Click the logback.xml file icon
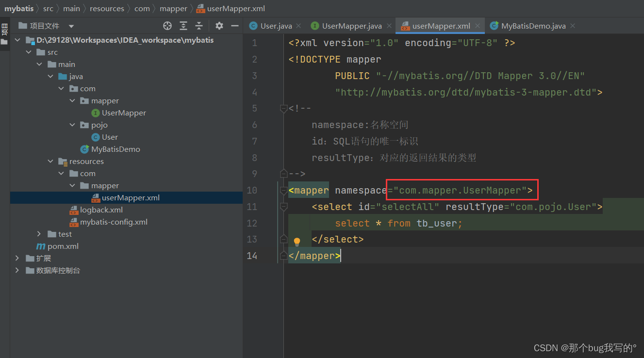Image resolution: width=644 pixels, height=358 pixels. (74, 210)
